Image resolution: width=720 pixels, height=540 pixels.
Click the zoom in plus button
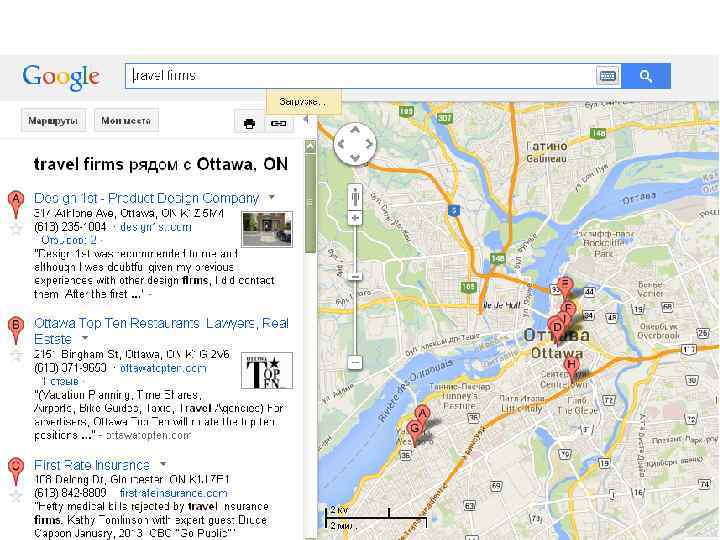[x=355, y=218]
